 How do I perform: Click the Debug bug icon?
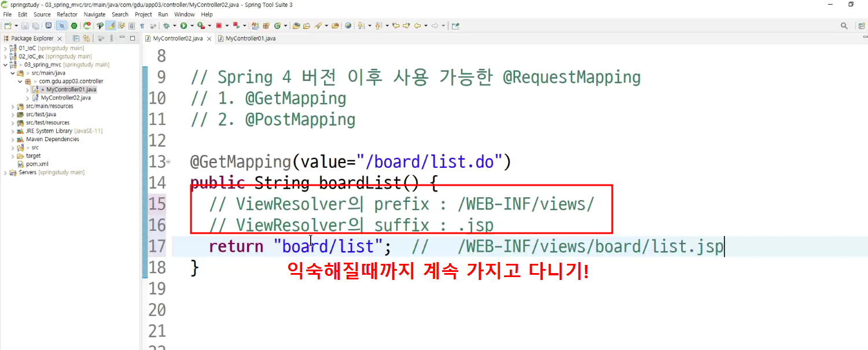click(166, 25)
